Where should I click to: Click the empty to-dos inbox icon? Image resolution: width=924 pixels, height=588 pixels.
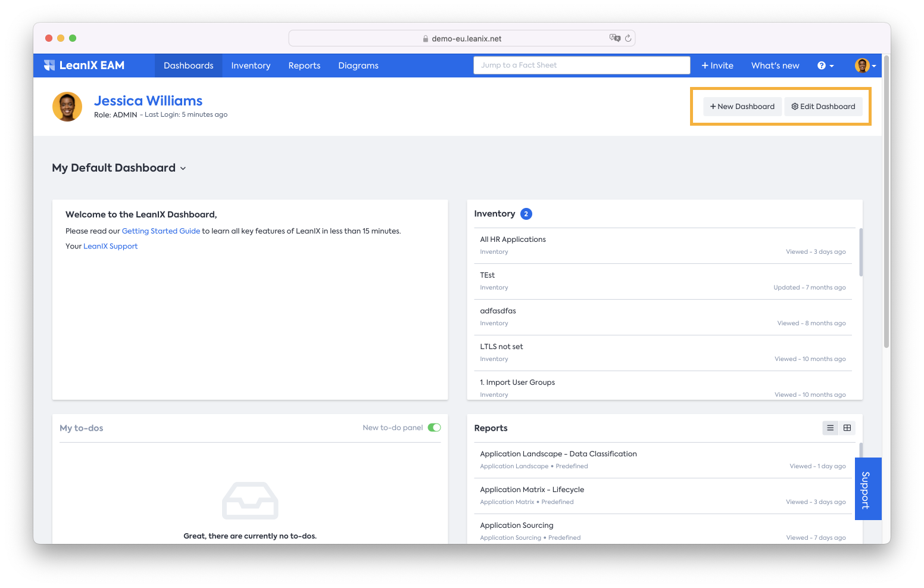250,500
